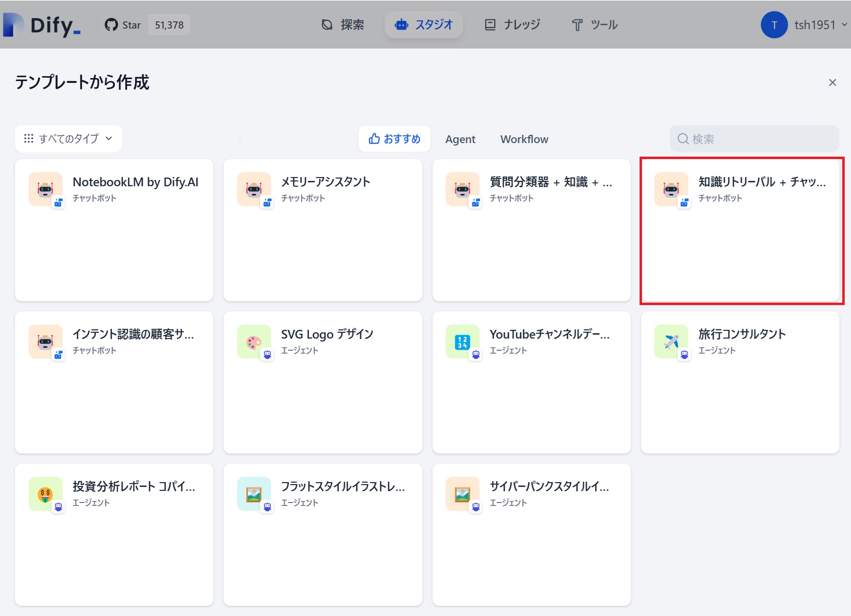
Task: Click the numbers icon for YouTubeチャンネル template
Action: pyautogui.click(x=463, y=341)
